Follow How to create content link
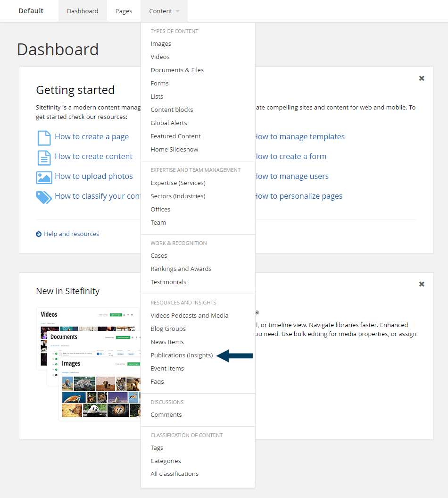 click(x=93, y=157)
